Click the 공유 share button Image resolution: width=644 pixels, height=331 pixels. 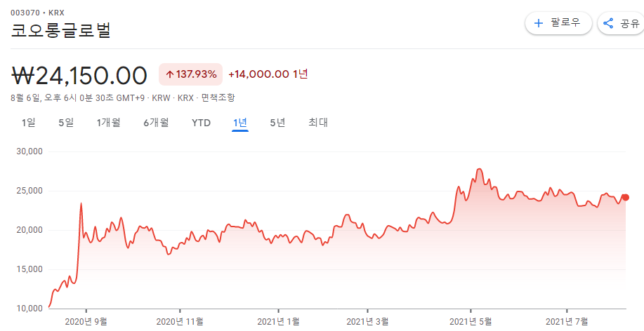click(621, 23)
